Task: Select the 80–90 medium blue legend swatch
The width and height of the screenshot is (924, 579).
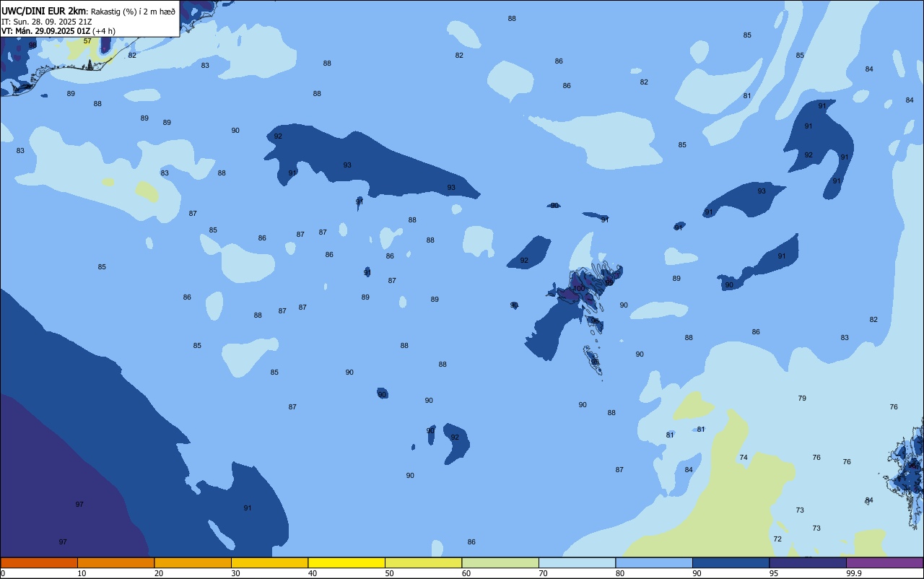Action: tap(654, 562)
